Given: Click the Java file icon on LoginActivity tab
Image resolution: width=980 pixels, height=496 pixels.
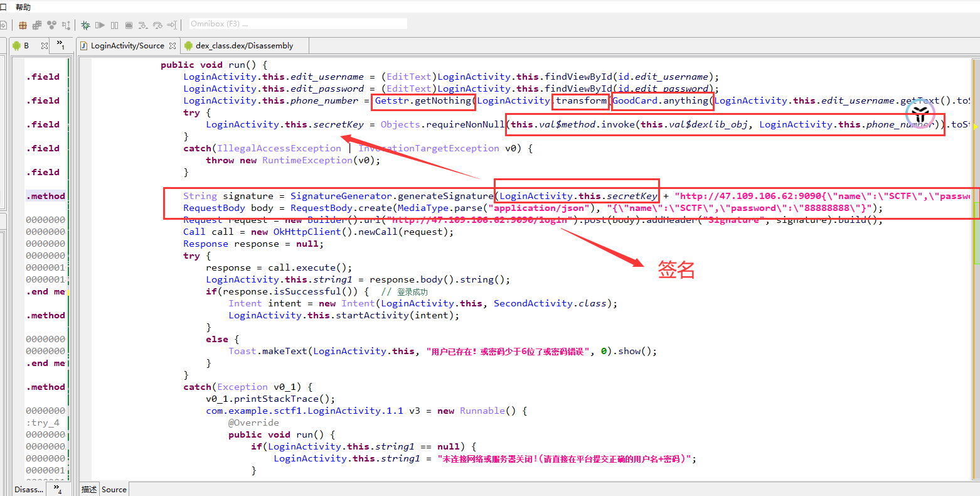Looking at the screenshot, I should [x=84, y=45].
